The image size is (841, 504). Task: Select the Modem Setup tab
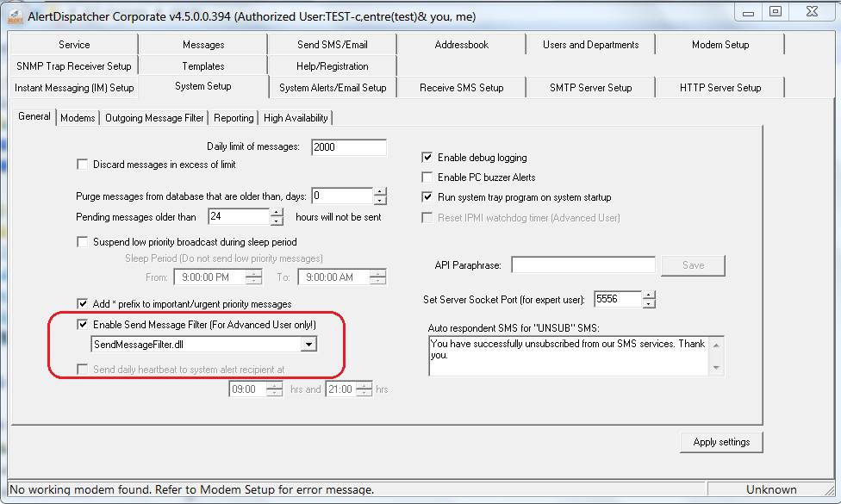[720, 45]
